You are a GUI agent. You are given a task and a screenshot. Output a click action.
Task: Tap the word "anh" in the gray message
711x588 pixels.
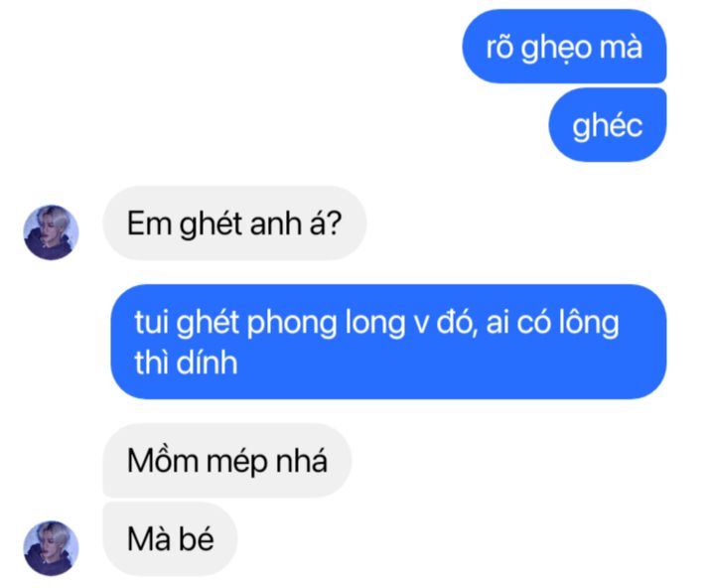(275, 223)
